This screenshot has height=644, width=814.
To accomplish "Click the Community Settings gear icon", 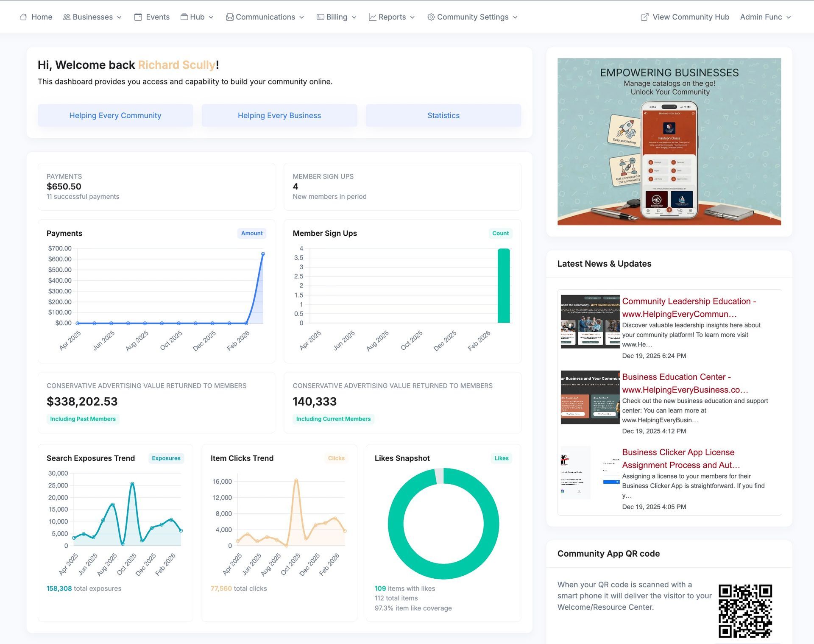I will (430, 17).
